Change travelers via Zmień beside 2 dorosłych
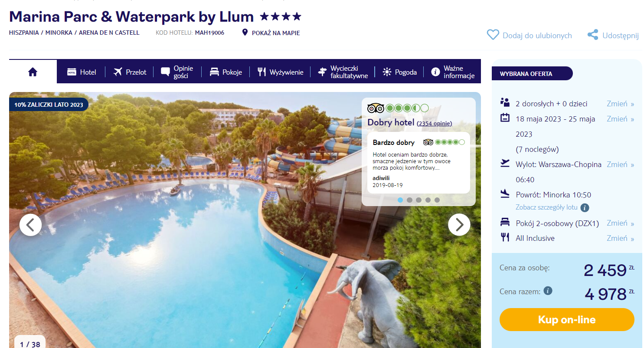Image resolution: width=644 pixels, height=348 pixels. (x=620, y=104)
